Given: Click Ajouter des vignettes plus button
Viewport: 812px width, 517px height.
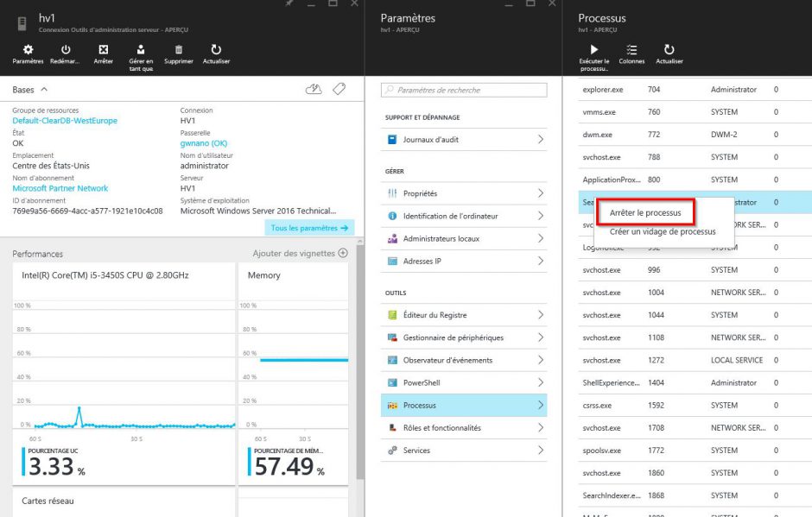Looking at the screenshot, I should click(x=342, y=253).
